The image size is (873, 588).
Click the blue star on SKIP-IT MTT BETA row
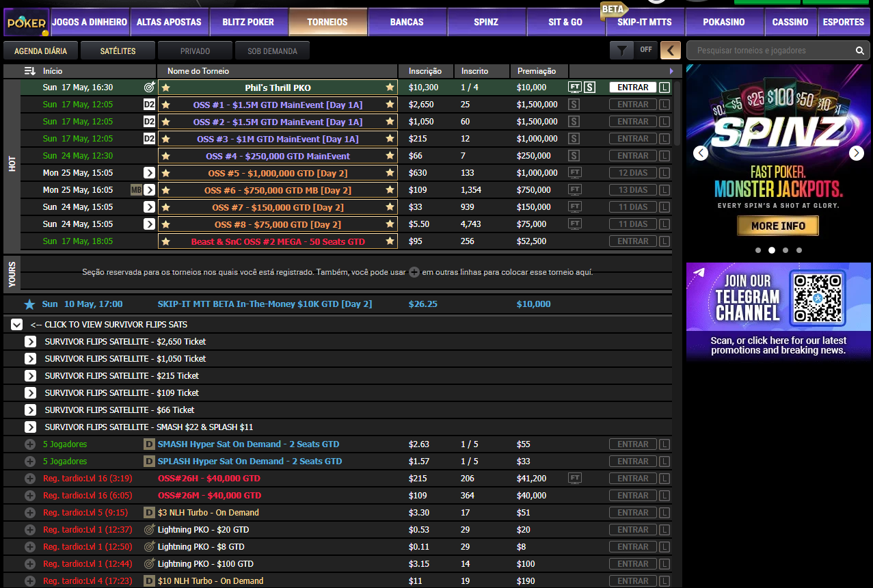pos(29,304)
